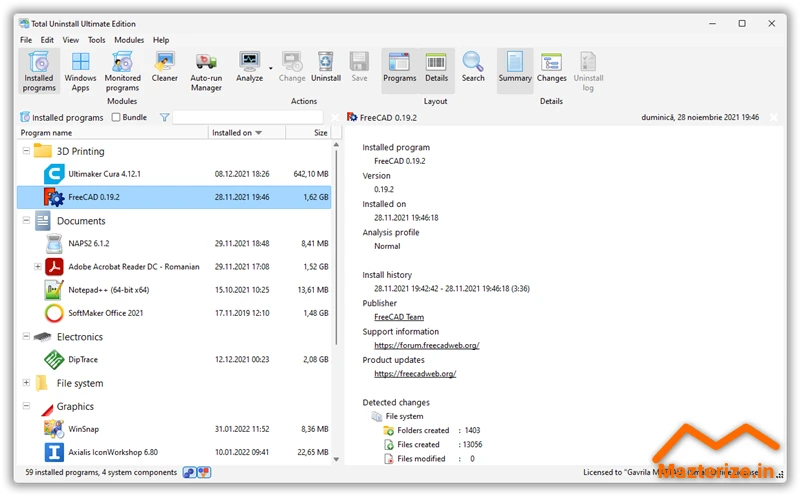
Task: Select Ultimaker Cura 4.12.1 program icon
Action: pos(54,174)
